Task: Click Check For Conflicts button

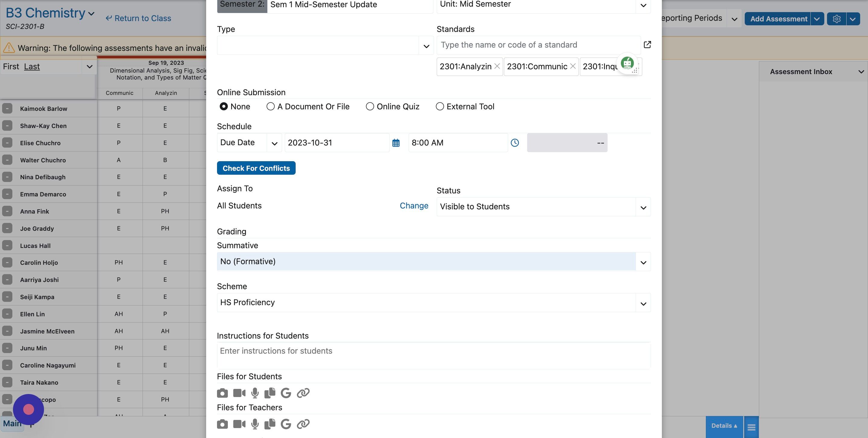Action: (256, 168)
